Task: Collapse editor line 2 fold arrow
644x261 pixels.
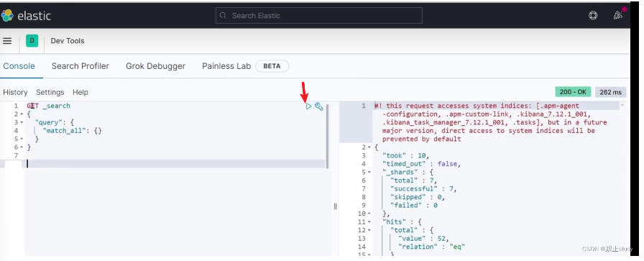Action: (x=22, y=114)
